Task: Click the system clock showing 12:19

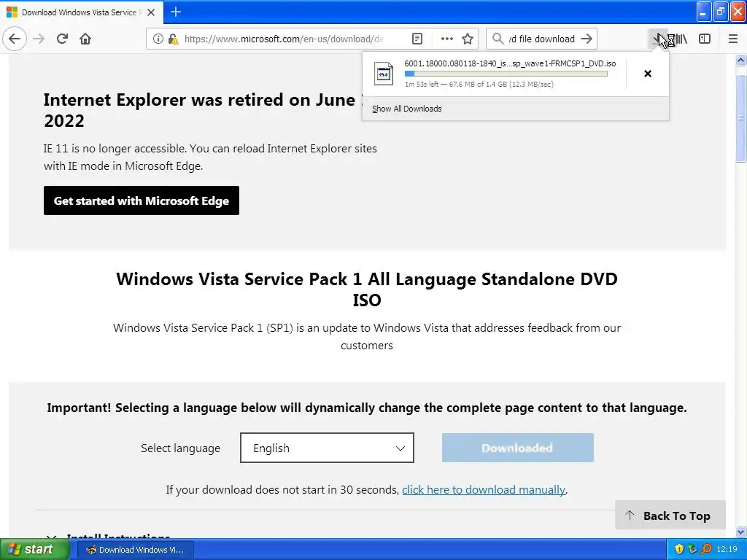Action: [x=727, y=549]
